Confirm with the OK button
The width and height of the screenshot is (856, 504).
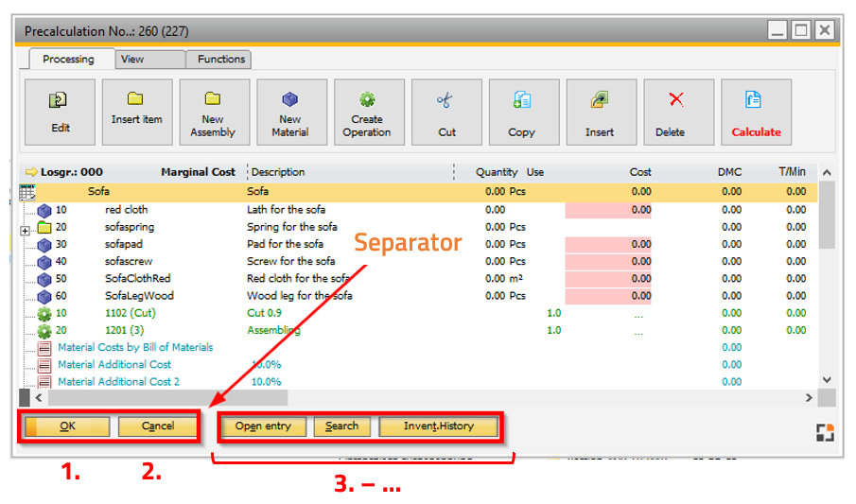[x=66, y=426]
